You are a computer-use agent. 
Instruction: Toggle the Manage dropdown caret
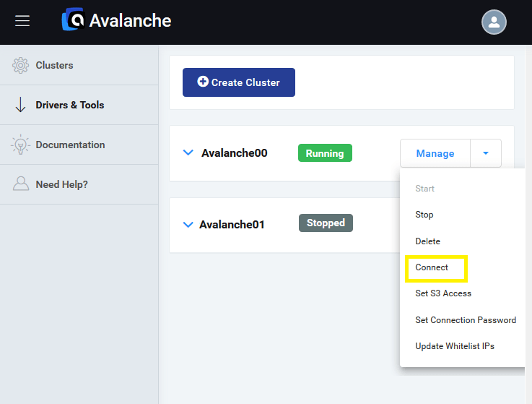(x=486, y=153)
